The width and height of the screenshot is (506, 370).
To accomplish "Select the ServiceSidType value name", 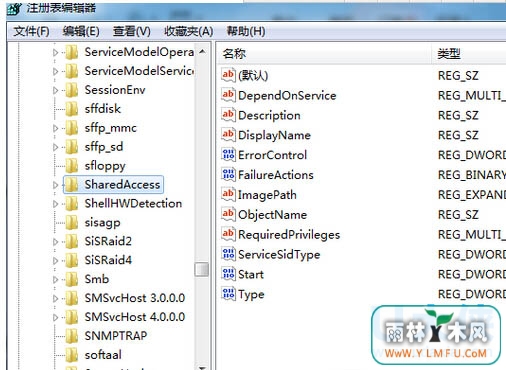I will click(279, 255).
